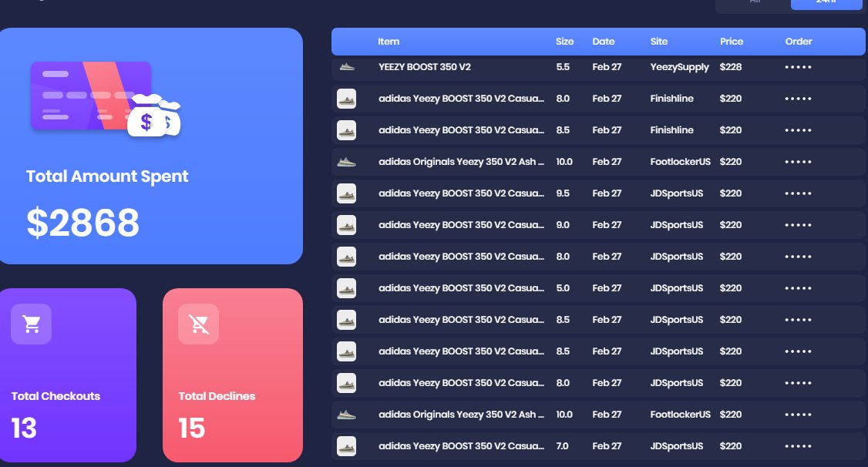Select the item name in the JDSportsUS 7.0 row

461,446
